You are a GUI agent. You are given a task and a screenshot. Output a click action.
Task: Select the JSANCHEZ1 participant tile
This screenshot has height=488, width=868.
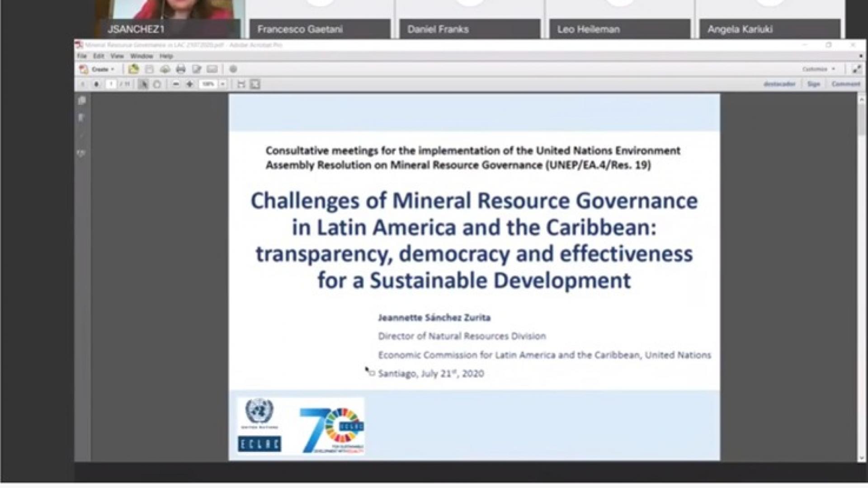pos(167,19)
